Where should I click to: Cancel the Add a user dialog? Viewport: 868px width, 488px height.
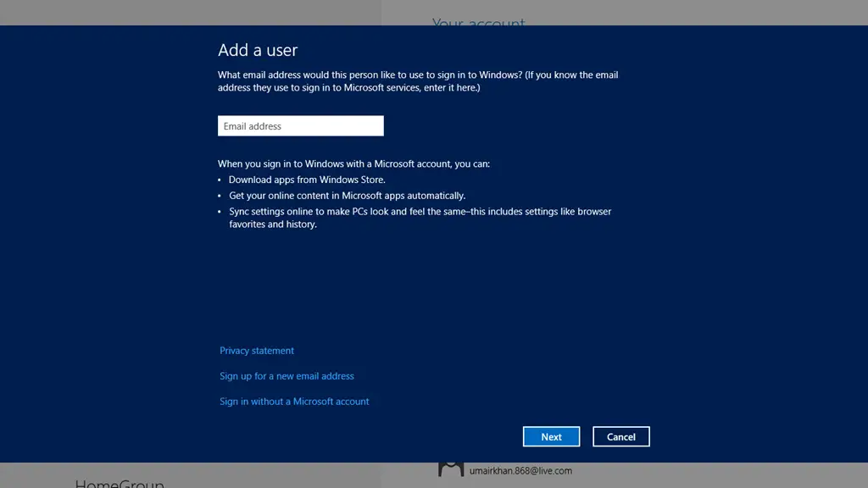(621, 436)
